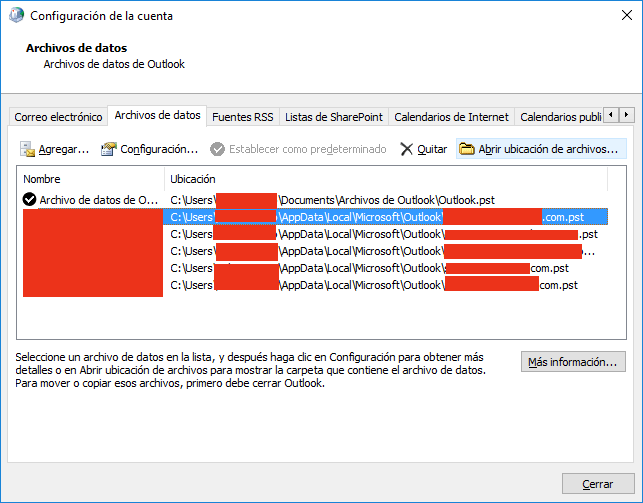The height and width of the screenshot is (503, 643).
Task: Click the Agregar label text
Action: [x=64, y=149]
